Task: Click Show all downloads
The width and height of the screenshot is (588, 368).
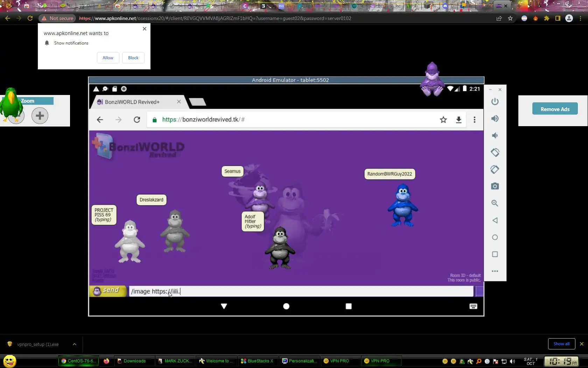Action: (561, 344)
